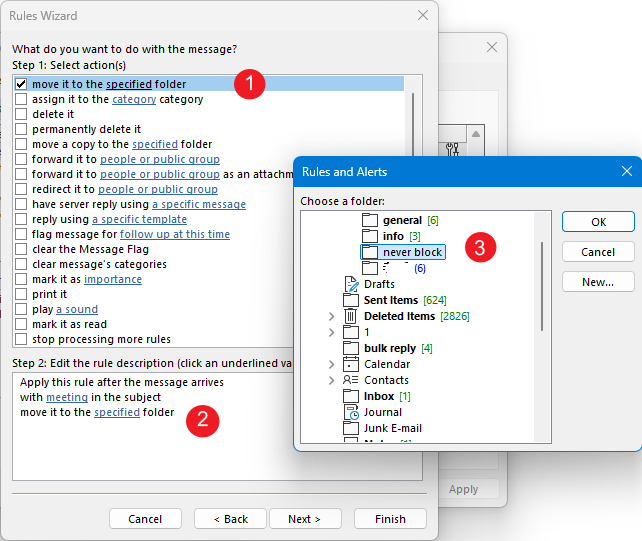Edit 'meeting' link in rule description
The image size is (642, 541).
pos(67,397)
